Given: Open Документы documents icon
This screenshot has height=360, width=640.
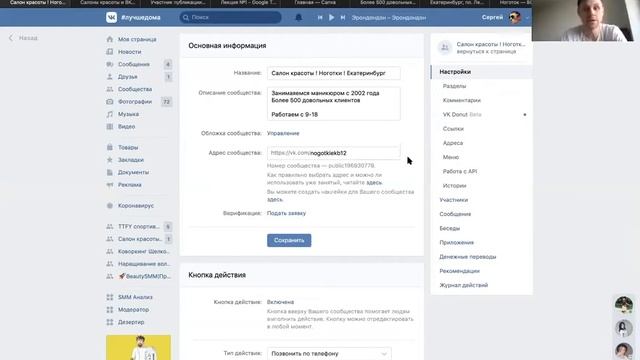Looking at the screenshot, I should [x=110, y=172].
